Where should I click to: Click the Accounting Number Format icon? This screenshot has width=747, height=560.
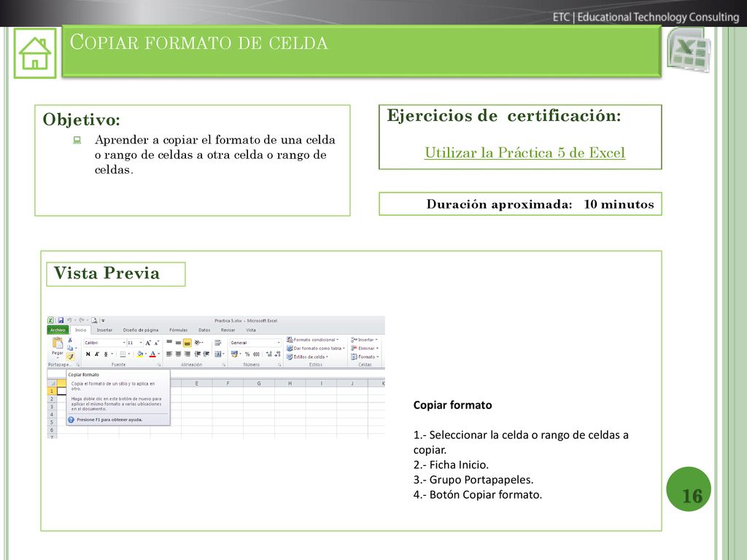tap(234, 354)
